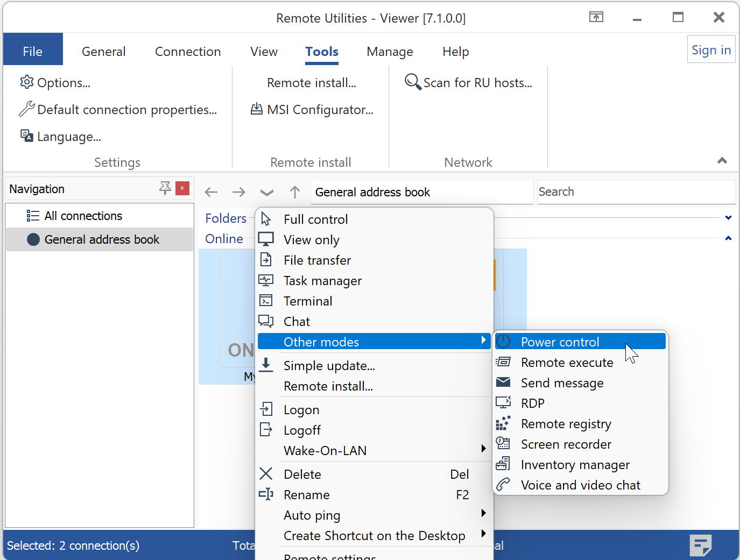Open the navigation history dropdown arrow

267,192
